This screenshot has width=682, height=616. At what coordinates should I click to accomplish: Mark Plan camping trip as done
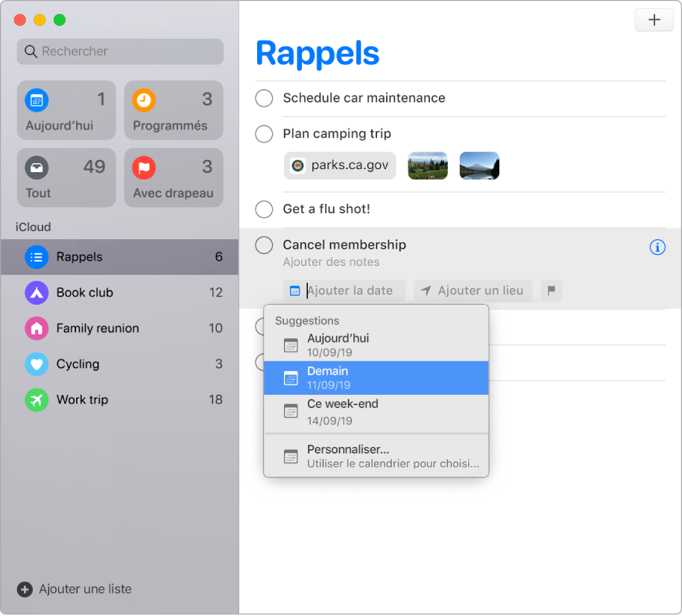click(264, 134)
